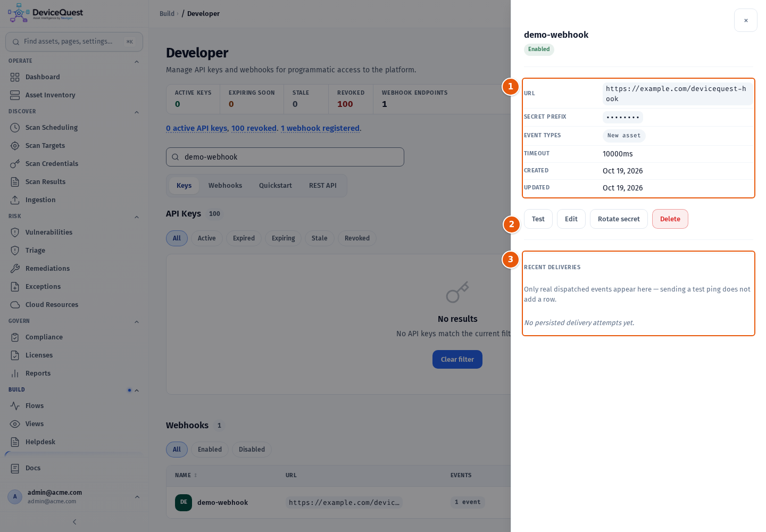766x532 pixels.
Task: Open Reports chart icon
Action: (15, 373)
